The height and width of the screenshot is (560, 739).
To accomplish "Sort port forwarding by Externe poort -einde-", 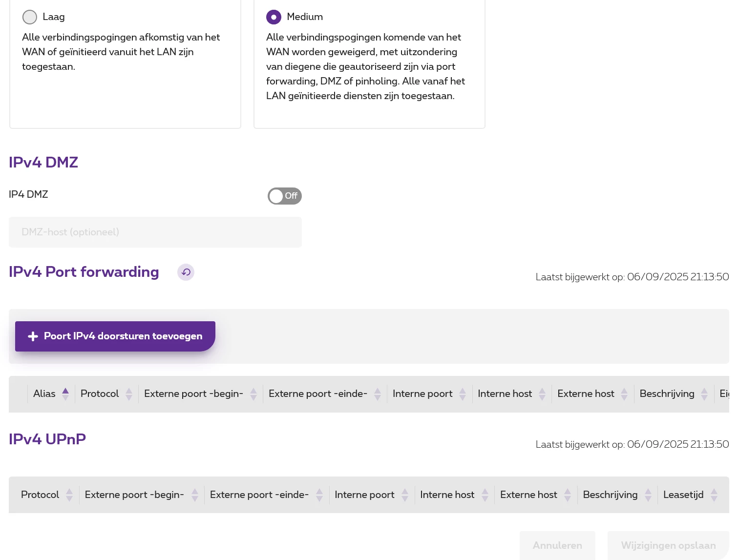I will coord(378,394).
